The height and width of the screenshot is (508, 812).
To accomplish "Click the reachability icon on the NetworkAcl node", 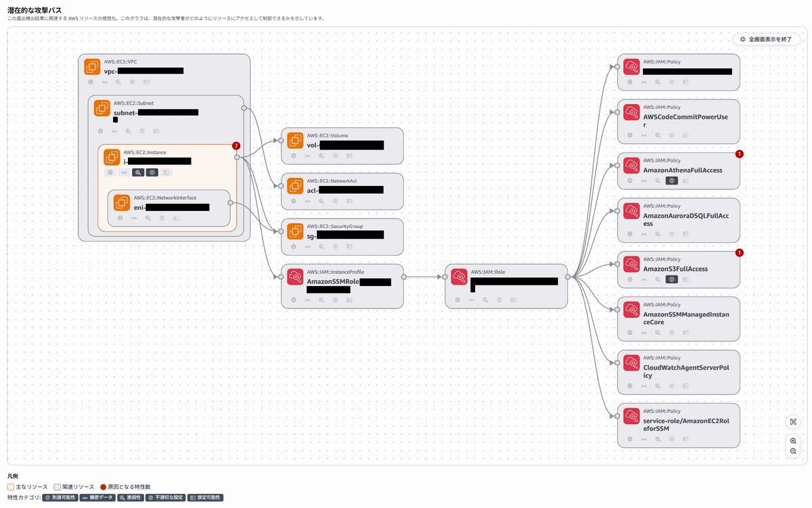I will (294, 201).
